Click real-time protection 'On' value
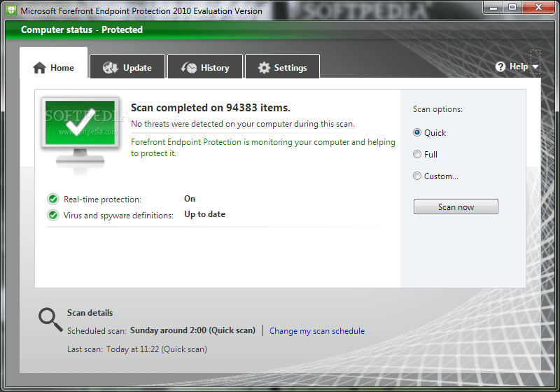Screen dimensions: 560x392 tap(190, 199)
